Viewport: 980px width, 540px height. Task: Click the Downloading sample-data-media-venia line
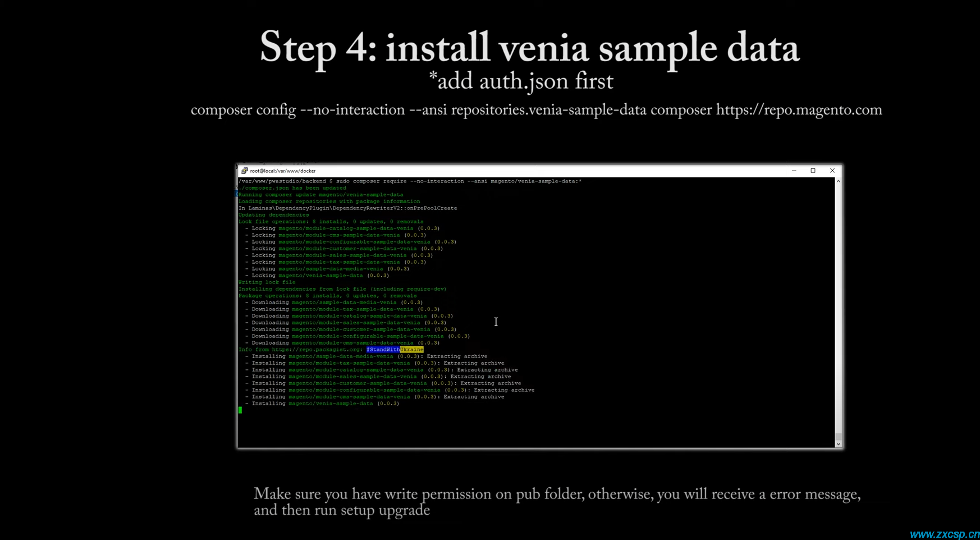click(x=334, y=303)
